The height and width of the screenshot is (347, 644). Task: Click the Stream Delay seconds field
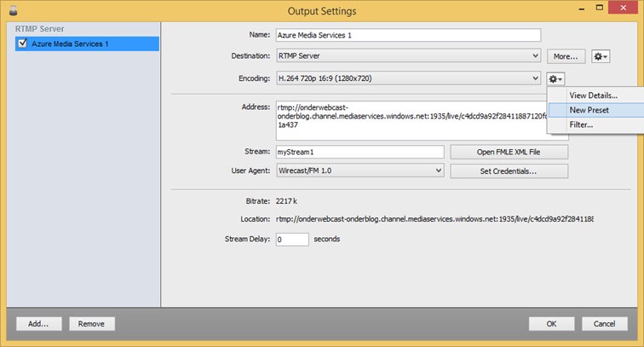coord(292,240)
